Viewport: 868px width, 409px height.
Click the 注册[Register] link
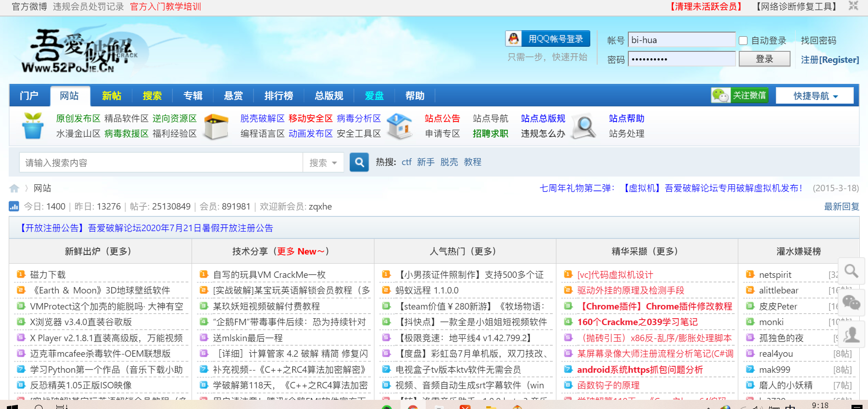830,60
